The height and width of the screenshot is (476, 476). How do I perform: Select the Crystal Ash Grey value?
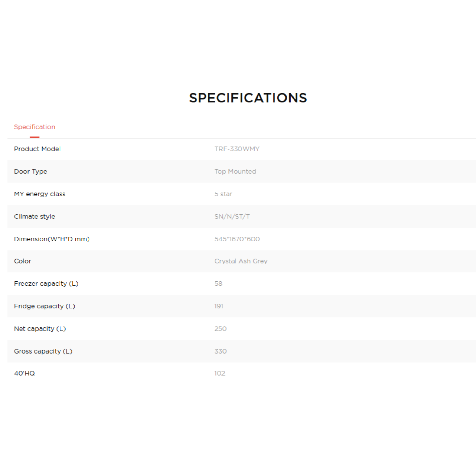241,261
